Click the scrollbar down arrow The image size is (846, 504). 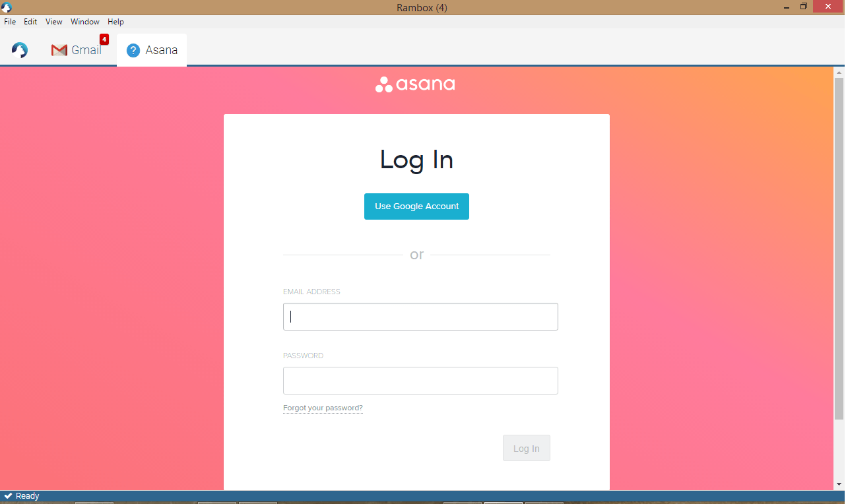(x=839, y=485)
